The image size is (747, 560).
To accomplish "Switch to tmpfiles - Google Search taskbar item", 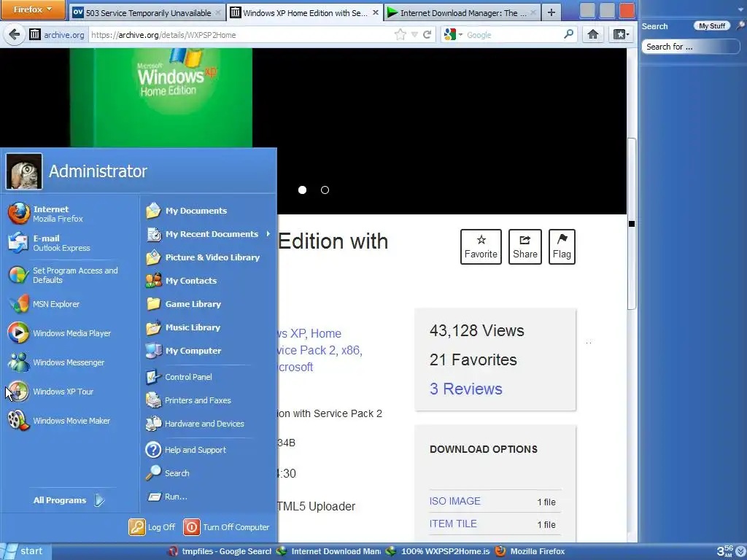I will (x=220, y=551).
